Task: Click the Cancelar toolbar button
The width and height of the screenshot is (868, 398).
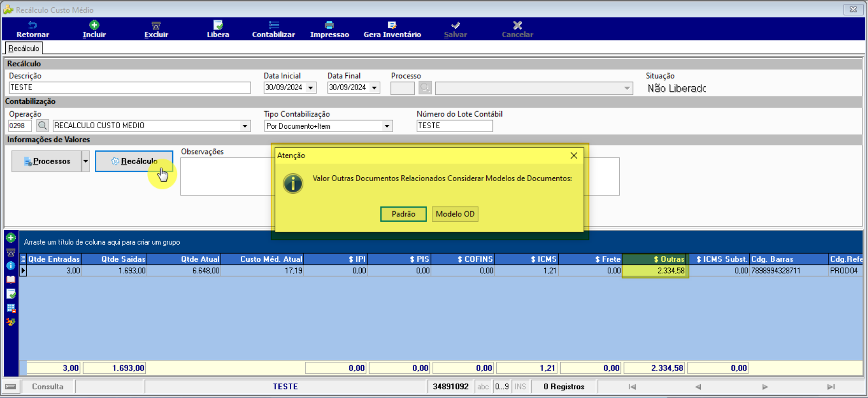Action: pyautogui.click(x=517, y=29)
